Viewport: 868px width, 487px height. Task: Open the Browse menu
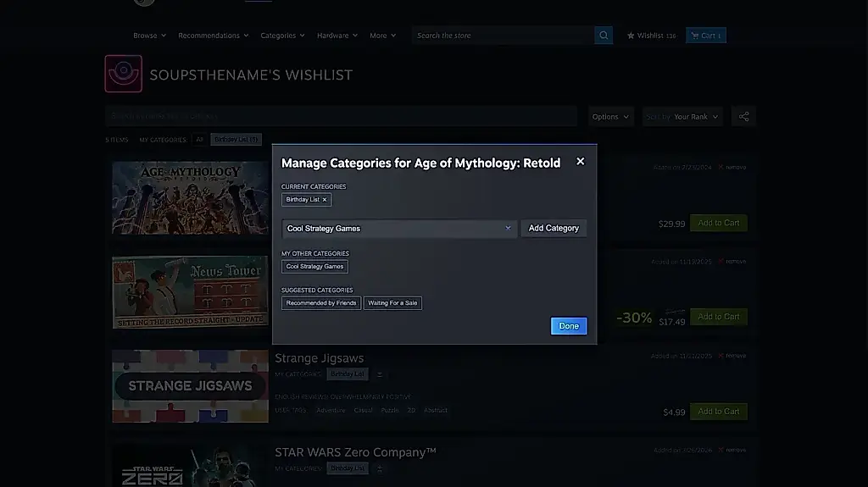coord(149,36)
